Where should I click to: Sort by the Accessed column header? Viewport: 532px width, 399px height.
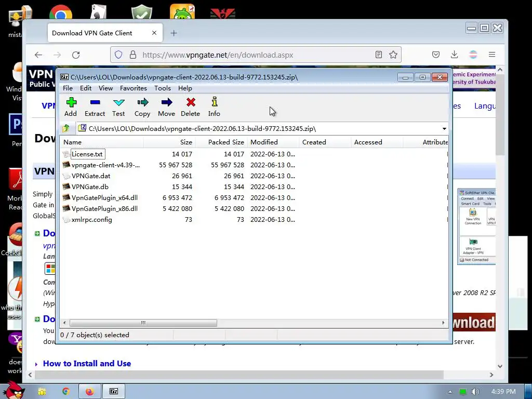tap(377, 142)
